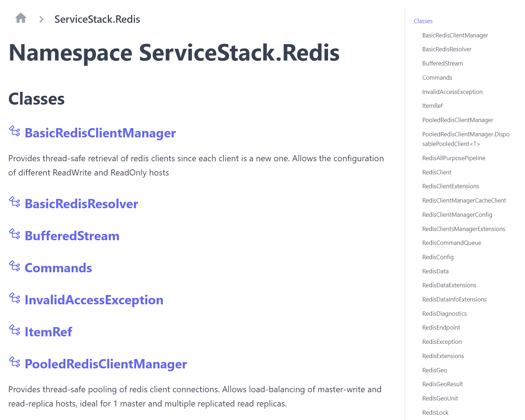Select RedisLock in sidebar
The height and width of the screenshot is (420, 525).
[435, 413]
